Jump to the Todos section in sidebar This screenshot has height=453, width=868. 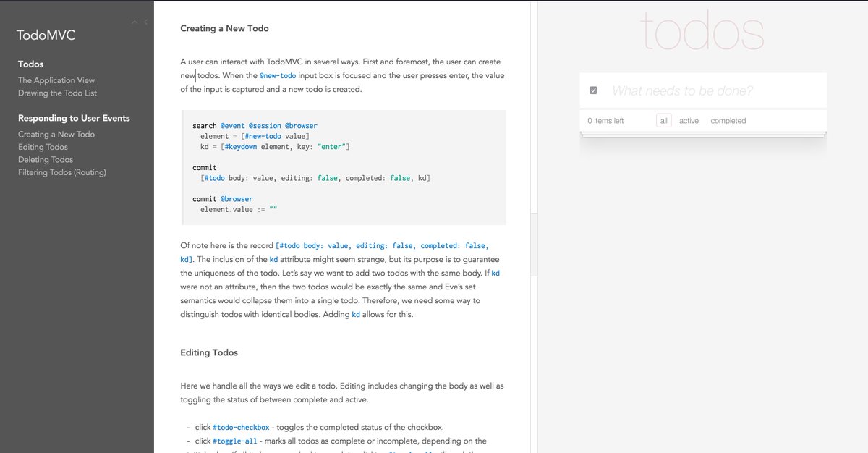[x=31, y=64]
